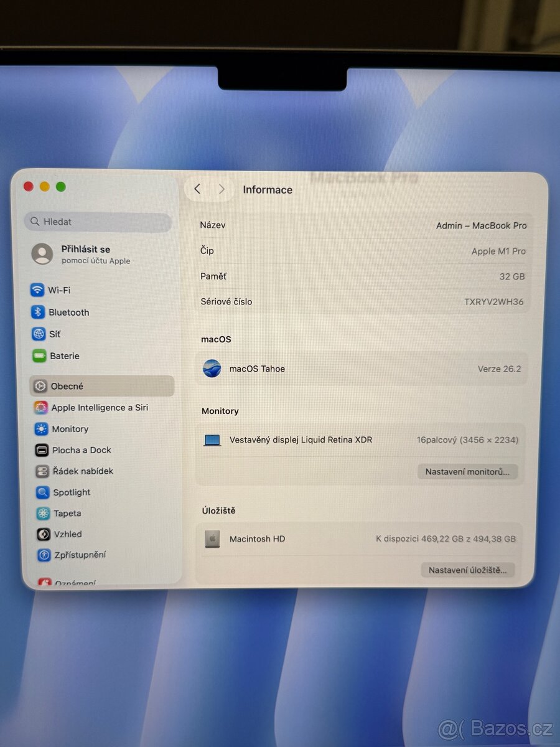Screen dimensions: 560x747
Task: Click Nastavení úložiště… to manage storage
Action: [467, 570]
